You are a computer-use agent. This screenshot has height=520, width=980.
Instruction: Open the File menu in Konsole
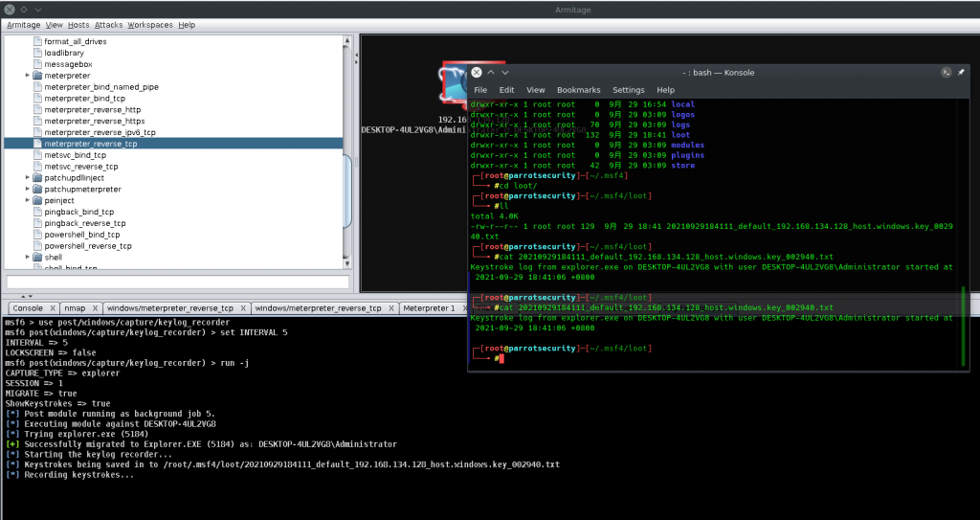pyautogui.click(x=480, y=90)
